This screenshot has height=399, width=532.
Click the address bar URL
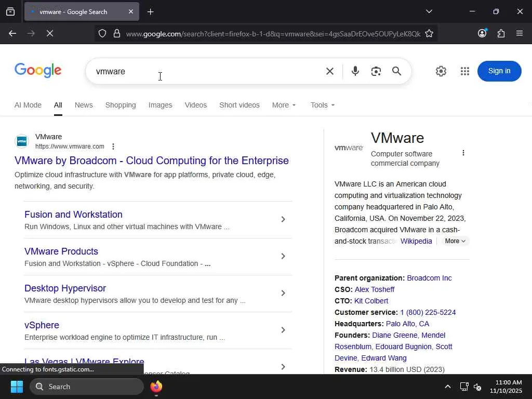pos(273,34)
